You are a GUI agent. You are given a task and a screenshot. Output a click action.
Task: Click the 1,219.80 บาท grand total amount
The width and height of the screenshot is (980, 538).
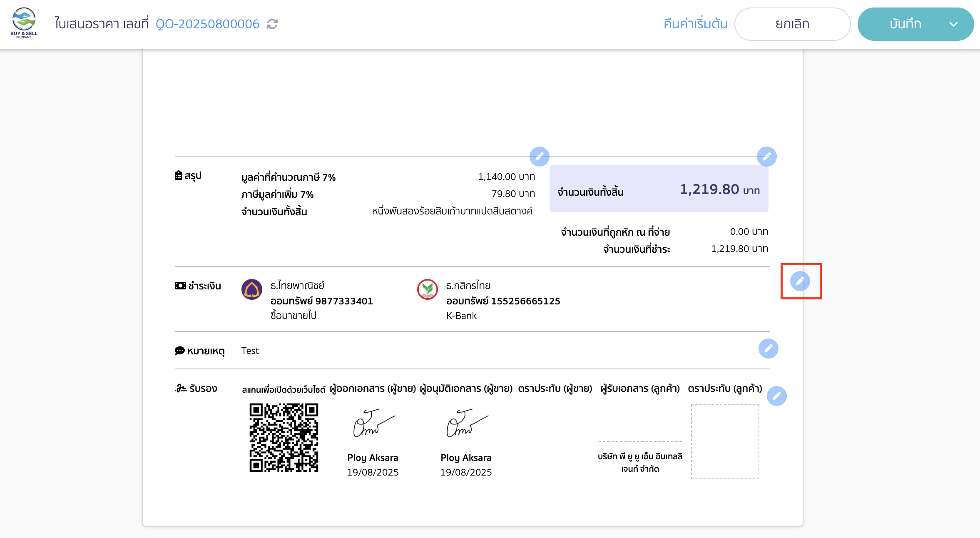coord(720,189)
